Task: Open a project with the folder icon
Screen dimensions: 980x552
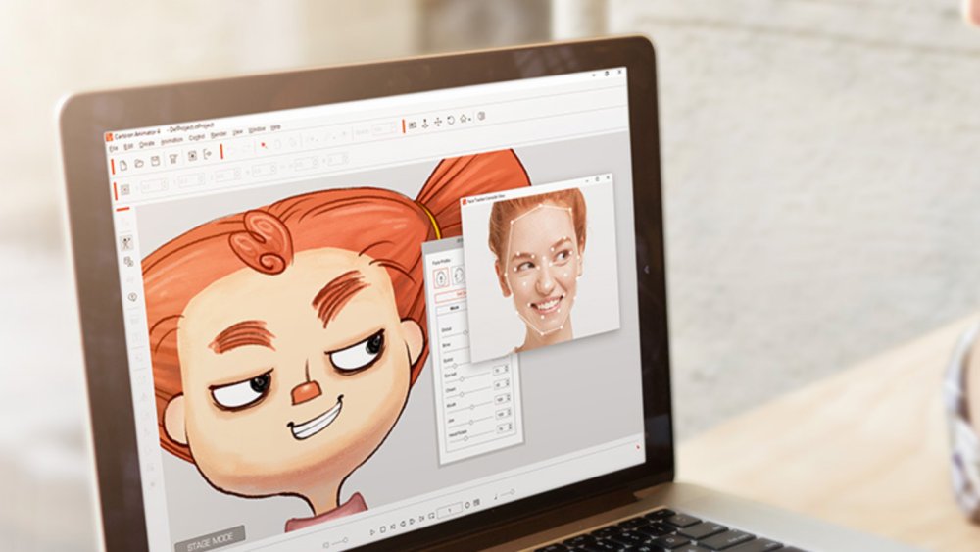Action: [139, 163]
